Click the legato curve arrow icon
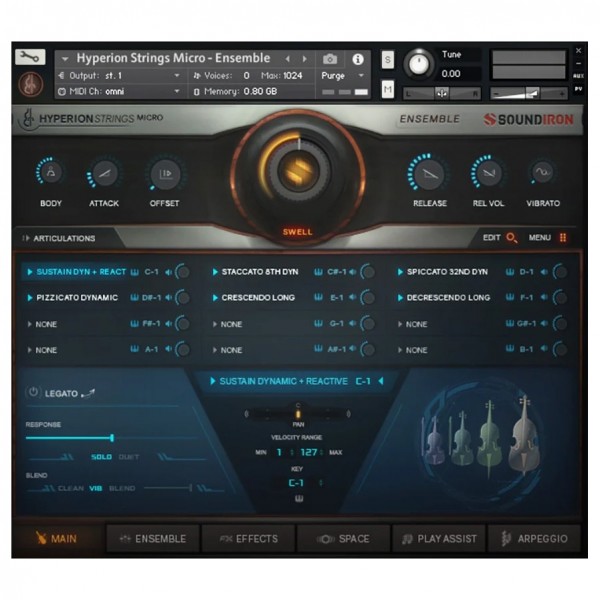The width and height of the screenshot is (600, 600). tap(88, 393)
